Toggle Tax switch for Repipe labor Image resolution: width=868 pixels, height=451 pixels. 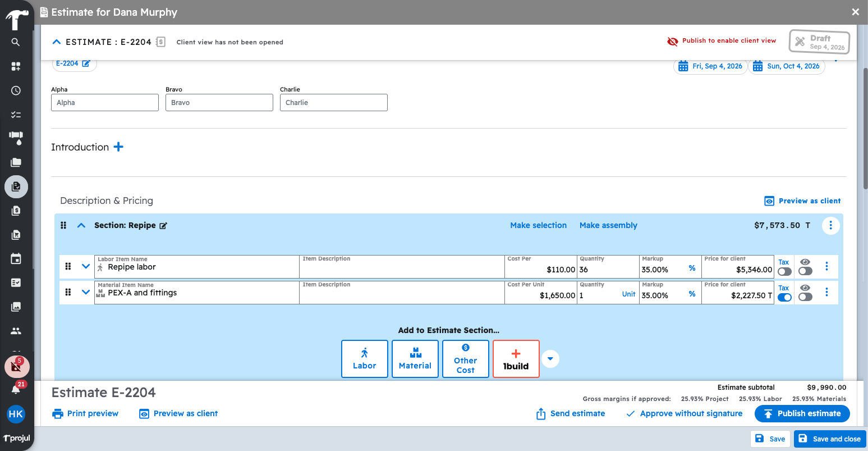pyautogui.click(x=784, y=272)
